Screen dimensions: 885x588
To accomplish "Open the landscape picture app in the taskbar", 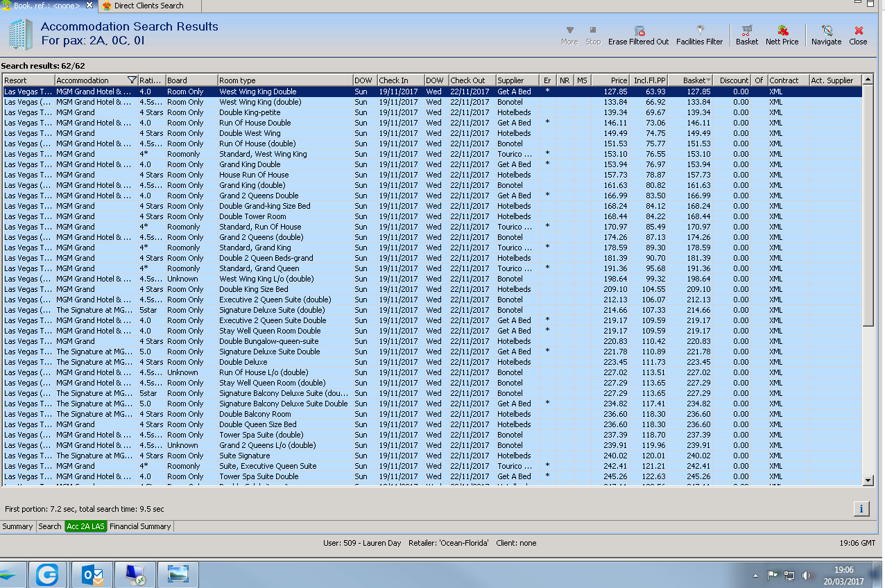I will (x=178, y=575).
